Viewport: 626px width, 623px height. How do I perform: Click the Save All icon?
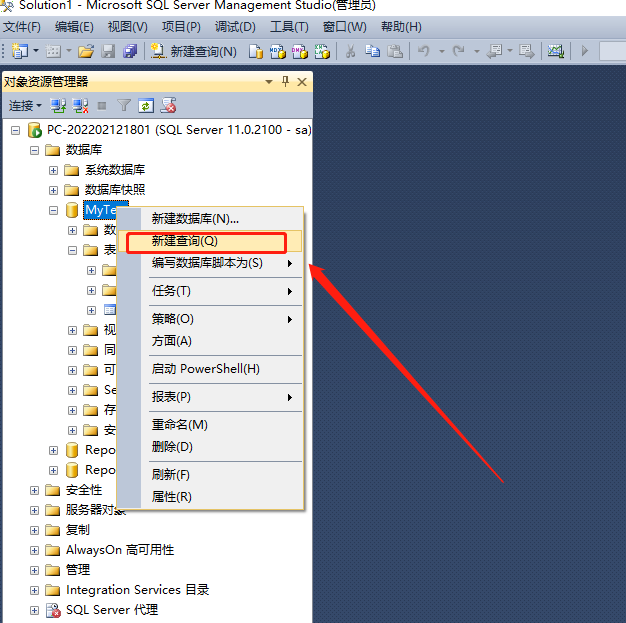click(x=130, y=51)
